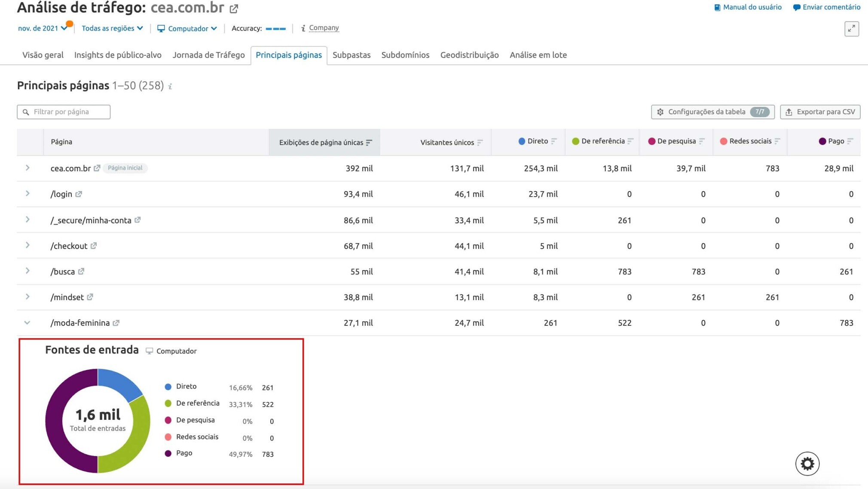The width and height of the screenshot is (868, 489).
Task: Sort by Pago column icon
Action: point(850,141)
